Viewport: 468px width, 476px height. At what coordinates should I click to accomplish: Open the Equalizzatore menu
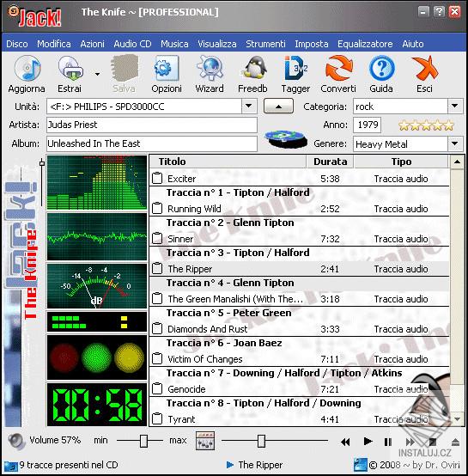pyautogui.click(x=365, y=44)
